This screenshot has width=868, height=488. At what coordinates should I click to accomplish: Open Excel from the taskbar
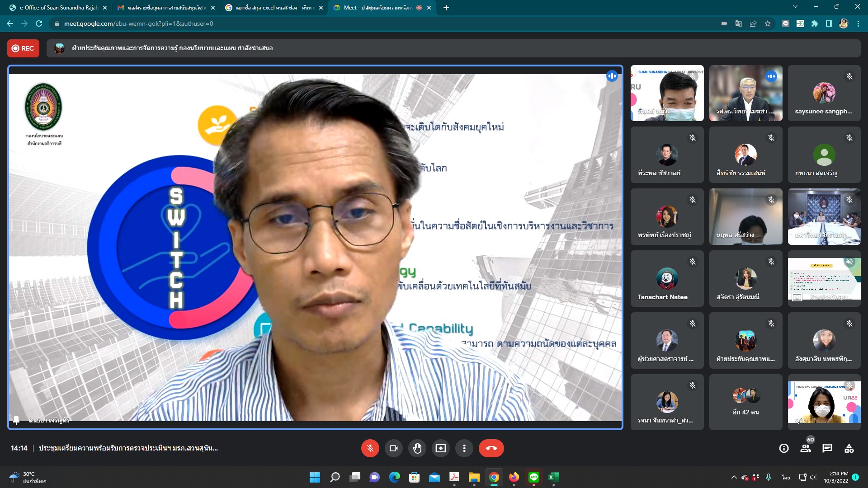coord(554,477)
